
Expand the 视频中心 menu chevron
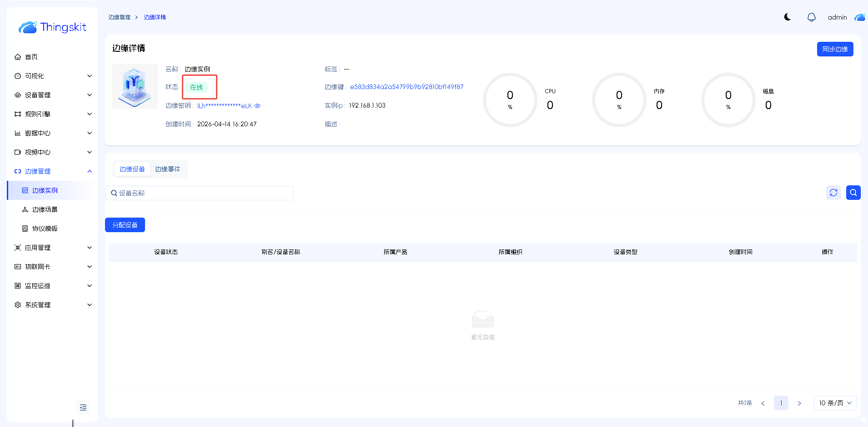click(90, 152)
